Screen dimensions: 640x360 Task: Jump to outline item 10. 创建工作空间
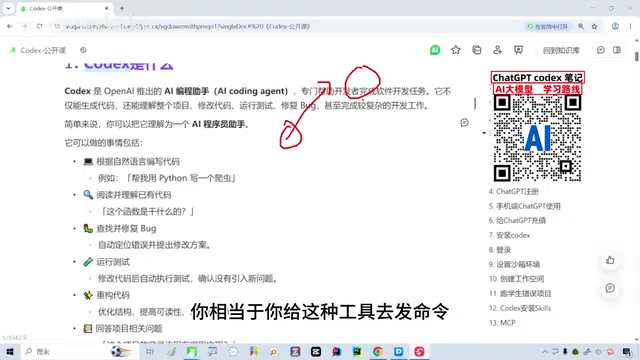[516, 279]
